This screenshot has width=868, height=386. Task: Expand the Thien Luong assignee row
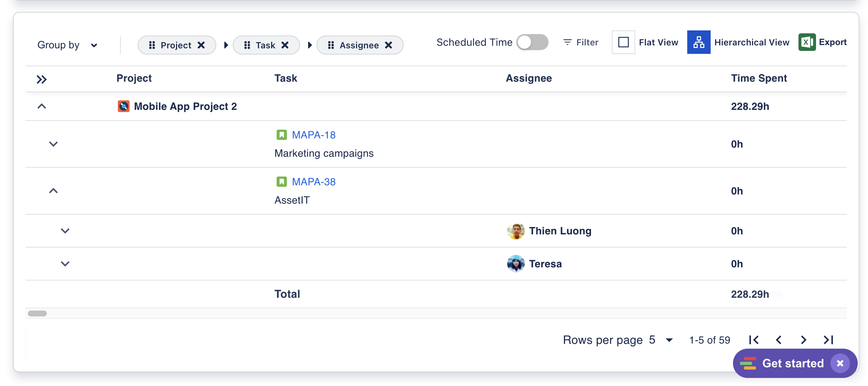(65, 231)
